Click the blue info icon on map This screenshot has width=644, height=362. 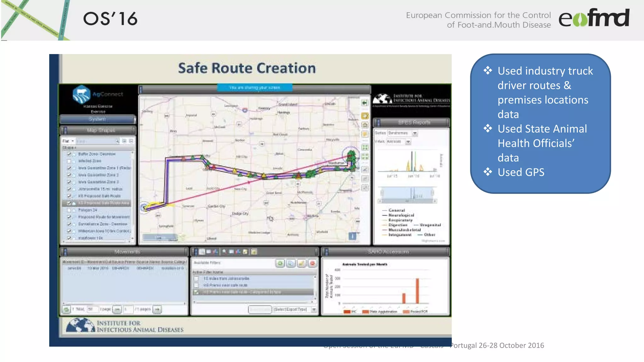click(x=353, y=236)
